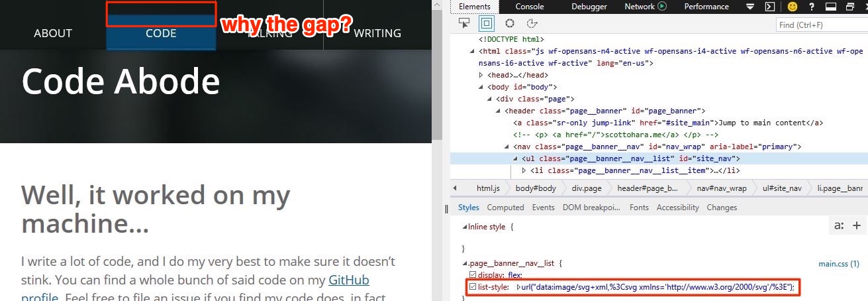The height and width of the screenshot is (301, 868).
Task: Click the pseudo-state 'a:' button
Action: click(x=839, y=226)
